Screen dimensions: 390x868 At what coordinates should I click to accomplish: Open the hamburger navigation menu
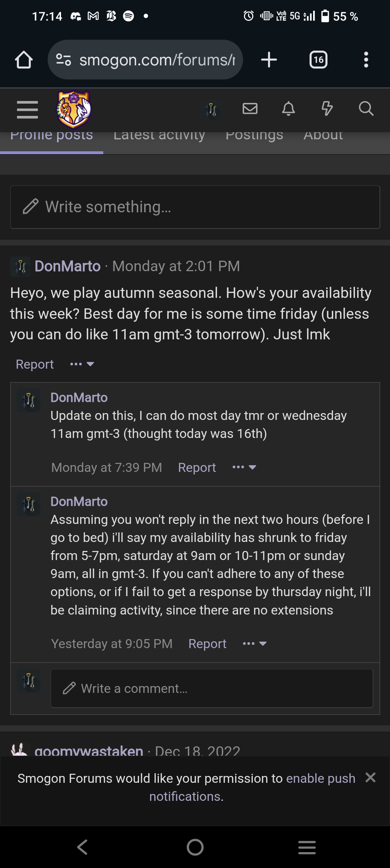click(x=27, y=109)
